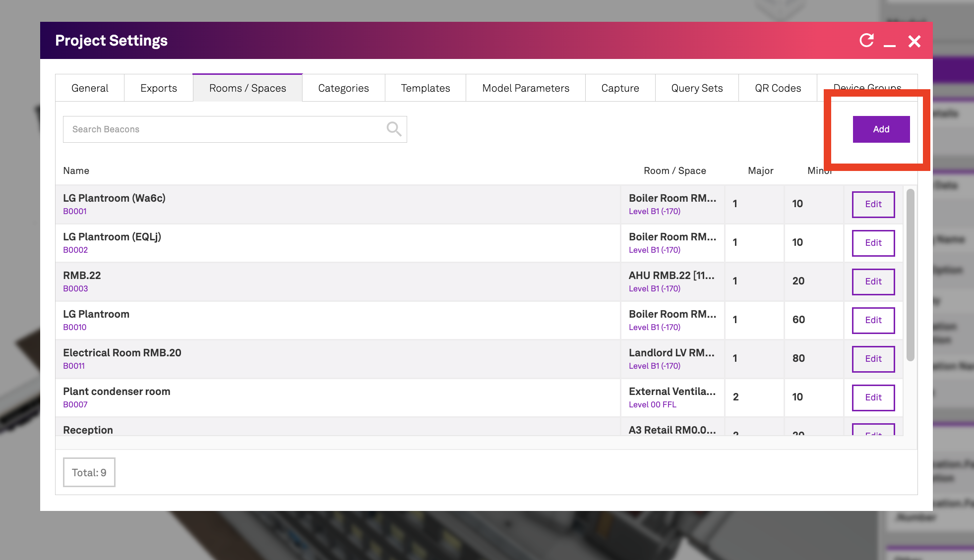
Task: Edit the Electrical Room RMB.20 beacon
Action: (873, 359)
